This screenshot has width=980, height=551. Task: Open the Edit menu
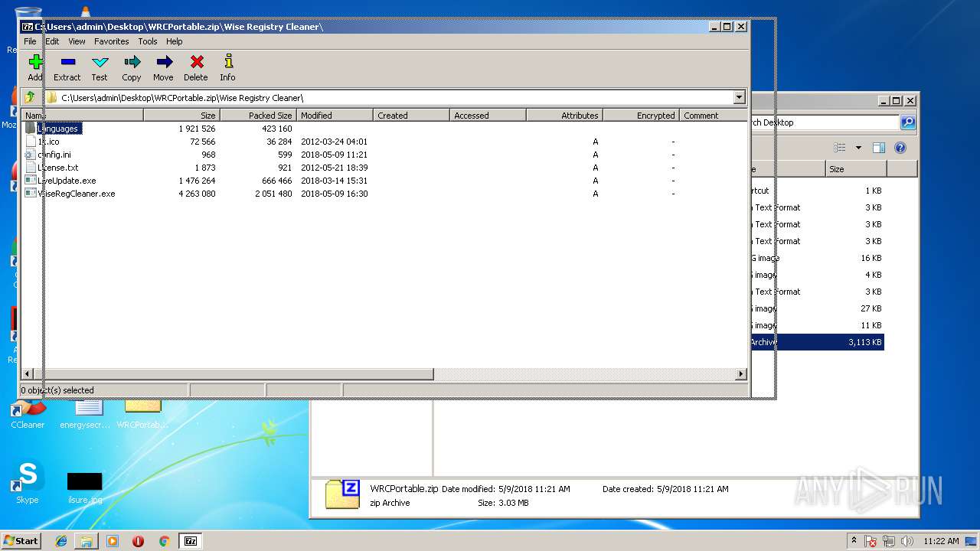pos(52,41)
